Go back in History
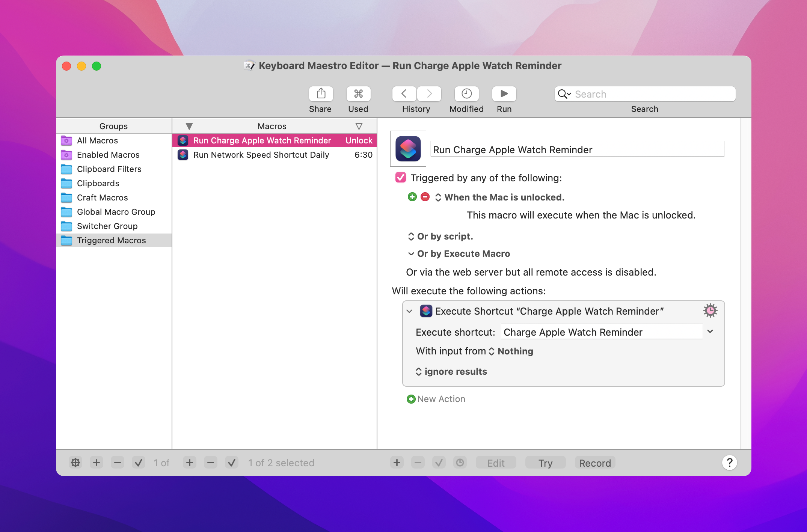The width and height of the screenshot is (807, 532). 404,94
